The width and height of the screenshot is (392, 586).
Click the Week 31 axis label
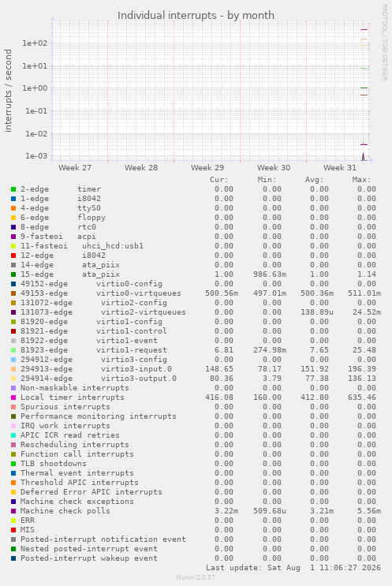click(340, 167)
